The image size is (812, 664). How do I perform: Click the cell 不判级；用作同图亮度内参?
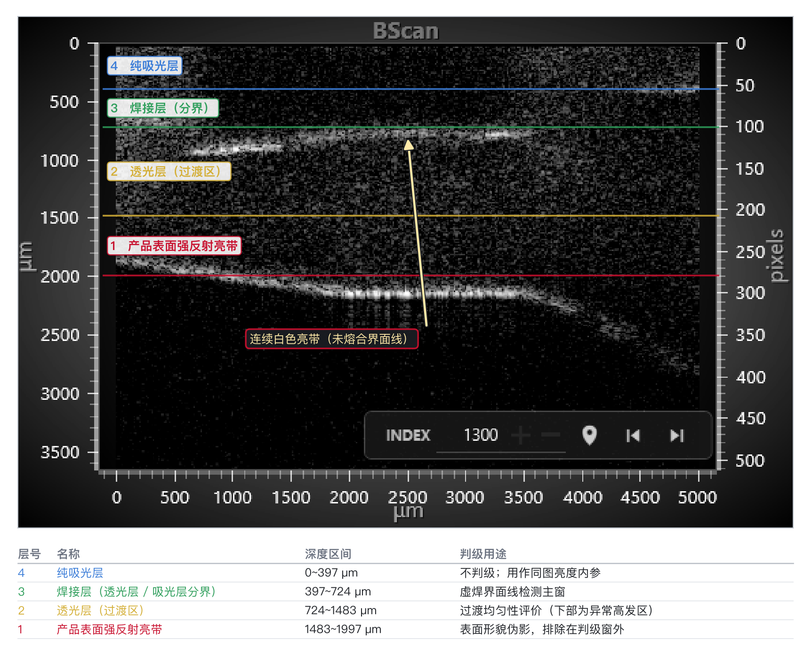coord(531,573)
